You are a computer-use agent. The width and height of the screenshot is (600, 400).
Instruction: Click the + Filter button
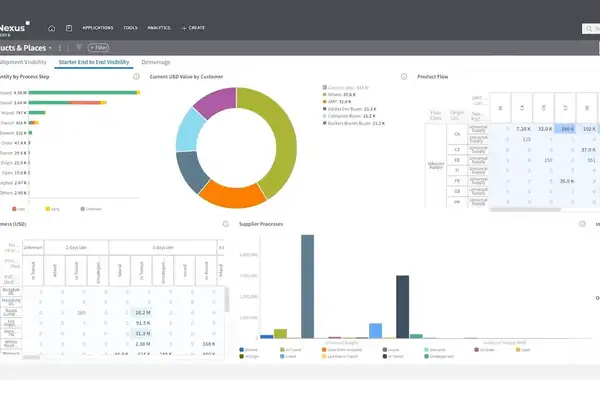tap(98, 48)
